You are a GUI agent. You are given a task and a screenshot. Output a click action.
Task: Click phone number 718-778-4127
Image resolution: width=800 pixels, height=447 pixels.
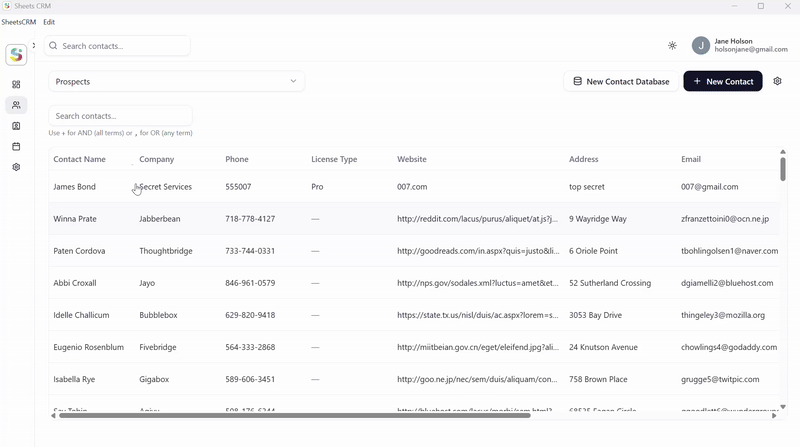[x=250, y=219]
